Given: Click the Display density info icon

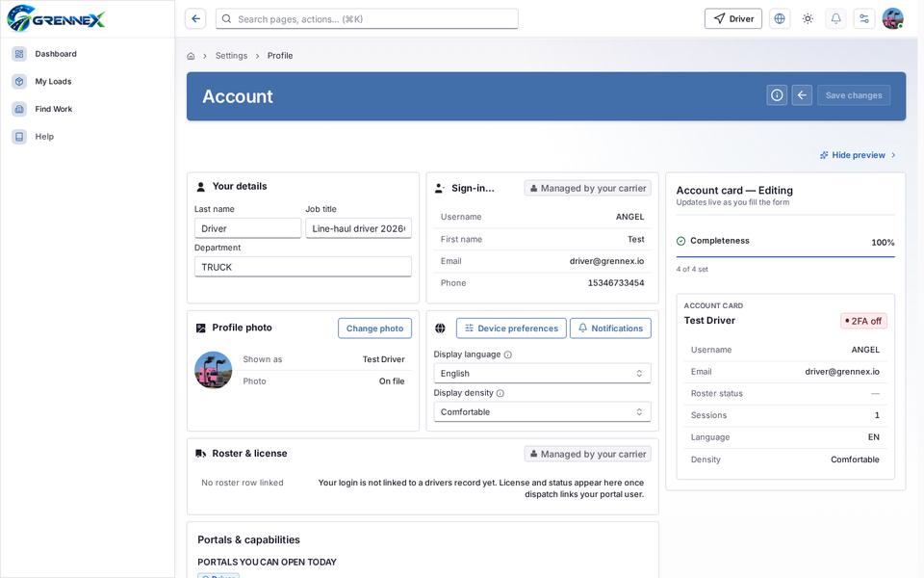Looking at the screenshot, I should [x=500, y=393].
